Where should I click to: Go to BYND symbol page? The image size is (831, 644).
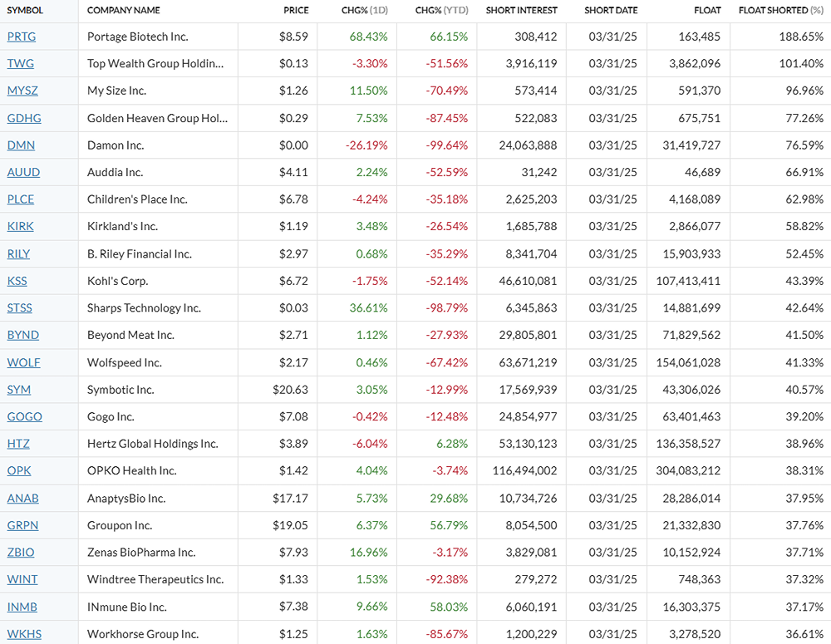pos(22,335)
